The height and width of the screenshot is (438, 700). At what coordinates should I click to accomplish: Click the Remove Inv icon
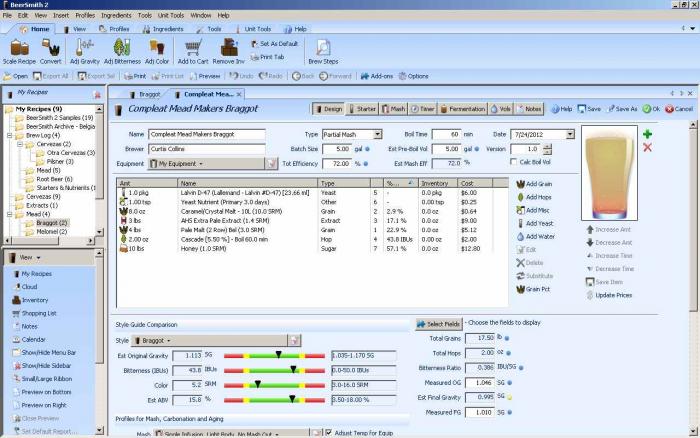[229, 51]
